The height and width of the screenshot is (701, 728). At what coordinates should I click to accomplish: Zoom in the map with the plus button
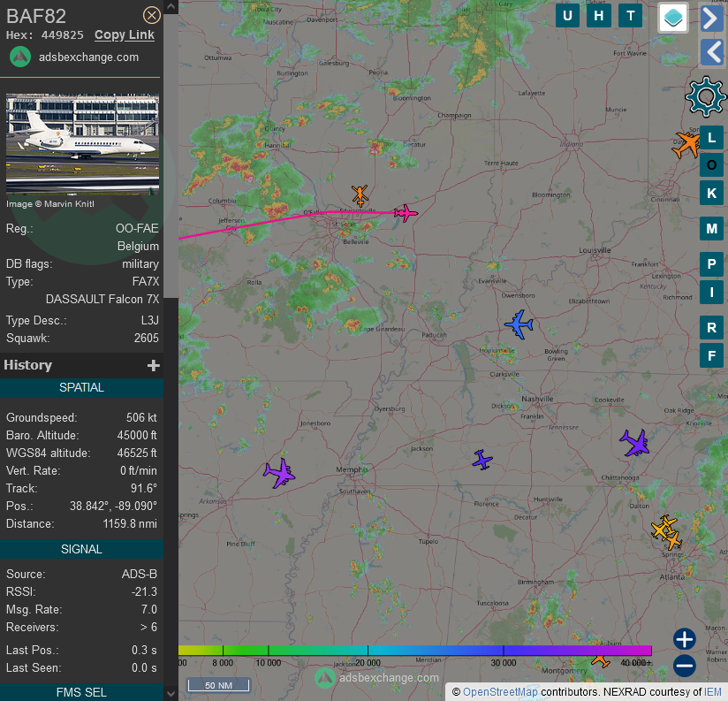(685, 639)
